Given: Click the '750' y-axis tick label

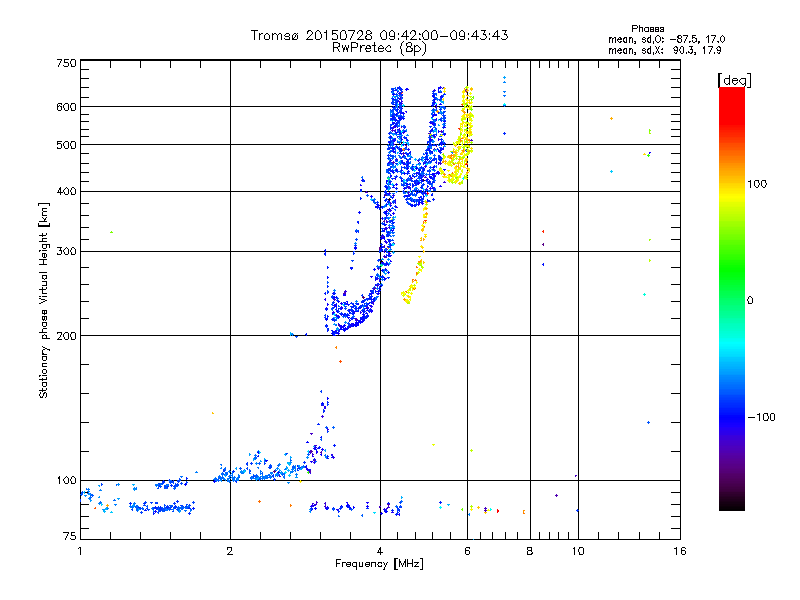Looking at the screenshot, I should 66,63.
